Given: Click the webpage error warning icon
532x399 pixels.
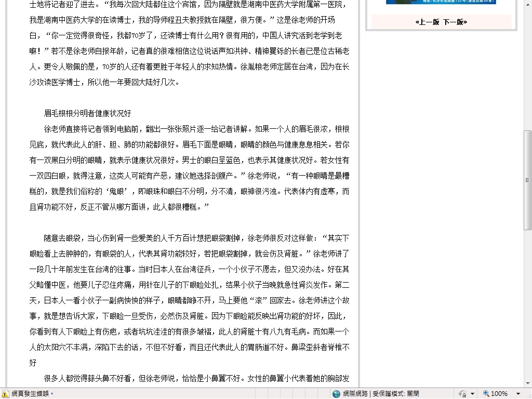Looking at the screenshot, I should (x=4, y=394).
